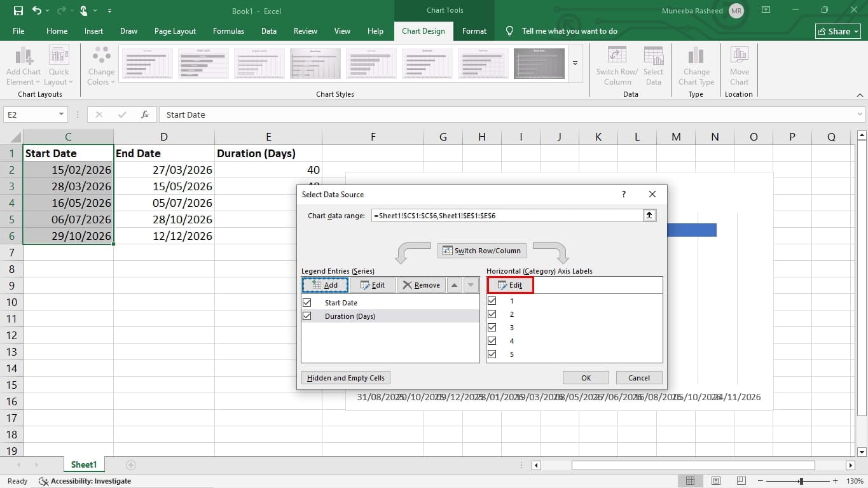Uncheck axis label 1 checkbox
The height and width of the screenshot is (488, 868).
[492, 301]
